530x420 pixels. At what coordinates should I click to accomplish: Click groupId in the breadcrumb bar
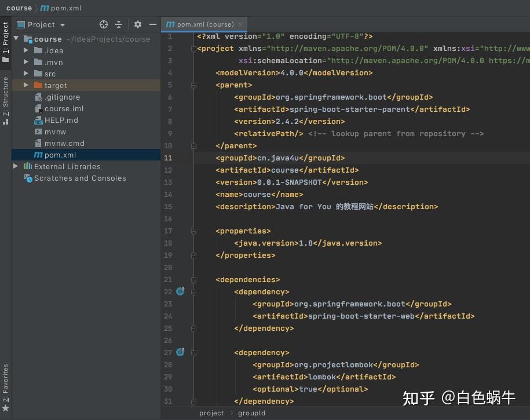coord(251,413)
